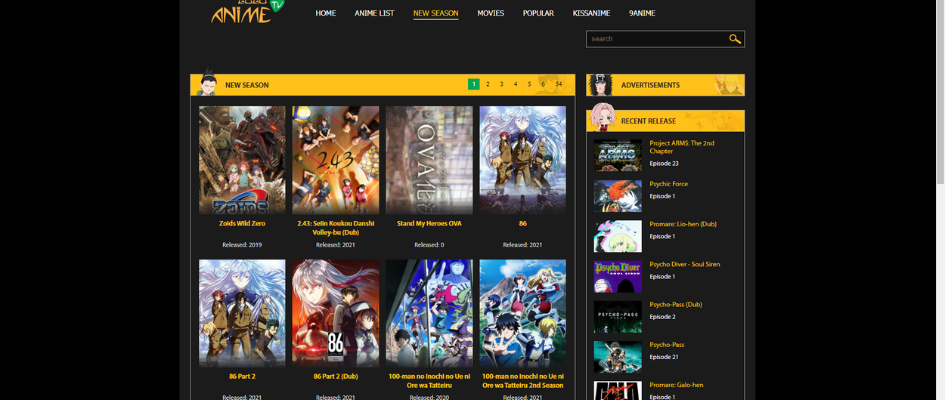
Task: Click the 86 Part 2 poster
Action: tap(242, 313)
